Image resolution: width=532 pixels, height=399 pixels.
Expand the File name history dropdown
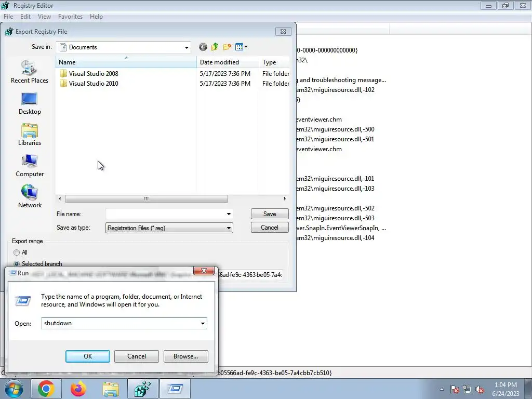(229, 214)
